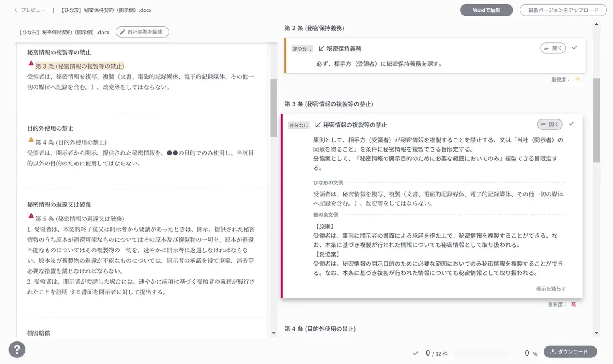
Task: Click pencil edit icon on 秘密情報の複製等の禁止 card
Action: click(x=318, y=125)
